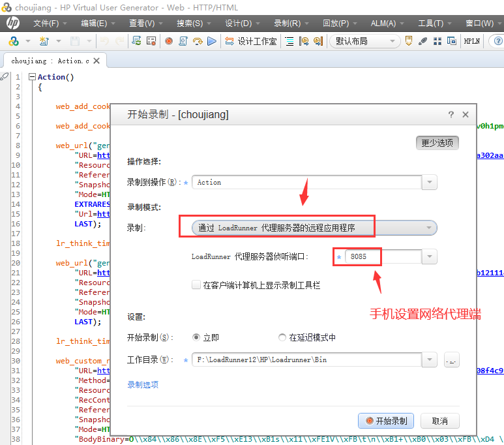Open dropdown arrow next to new script icon

[x=59, y=41]
